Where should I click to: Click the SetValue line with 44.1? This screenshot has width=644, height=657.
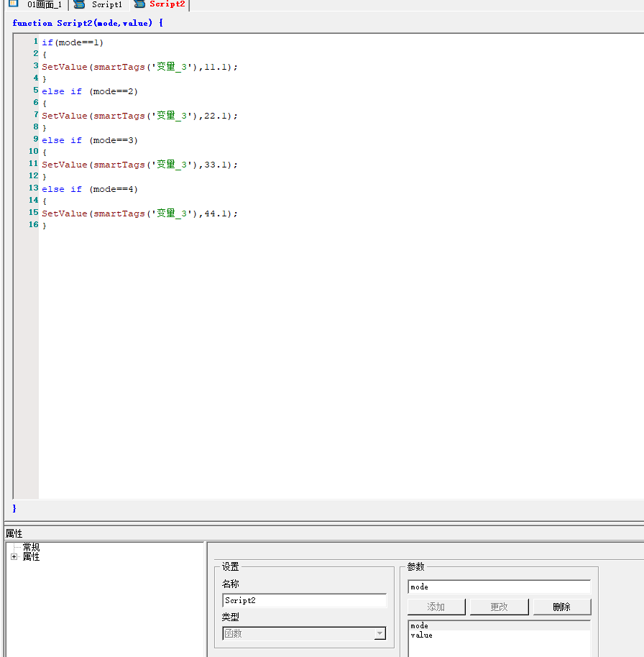139,213
